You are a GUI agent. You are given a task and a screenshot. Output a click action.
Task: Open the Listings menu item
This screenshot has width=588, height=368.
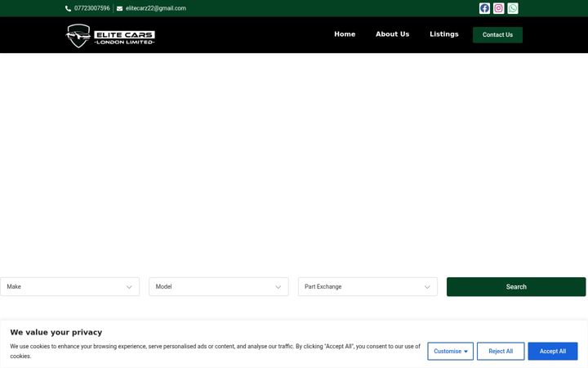(444, 34)
